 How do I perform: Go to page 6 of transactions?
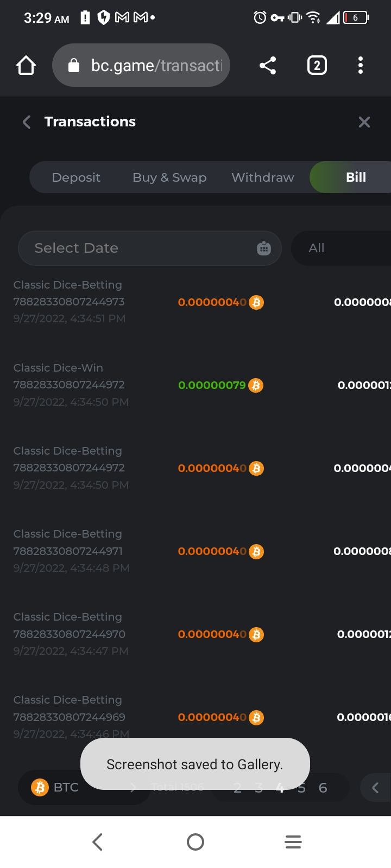click(x=323, y=788)
